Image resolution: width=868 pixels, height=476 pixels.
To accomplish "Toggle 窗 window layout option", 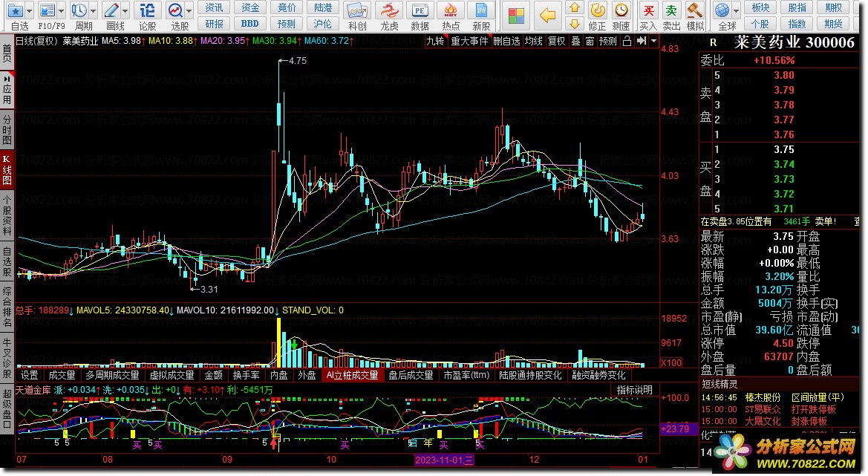I will coord(590,41).
